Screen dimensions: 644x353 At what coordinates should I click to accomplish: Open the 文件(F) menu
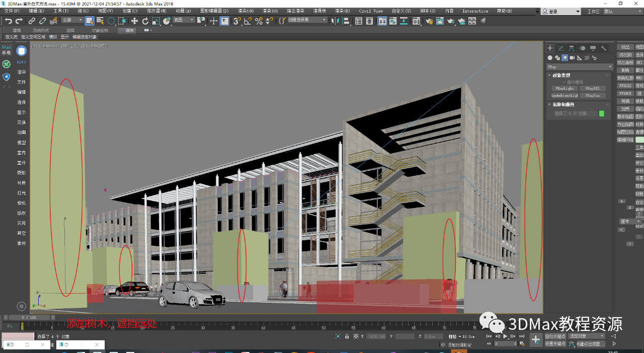click(12, 11)
